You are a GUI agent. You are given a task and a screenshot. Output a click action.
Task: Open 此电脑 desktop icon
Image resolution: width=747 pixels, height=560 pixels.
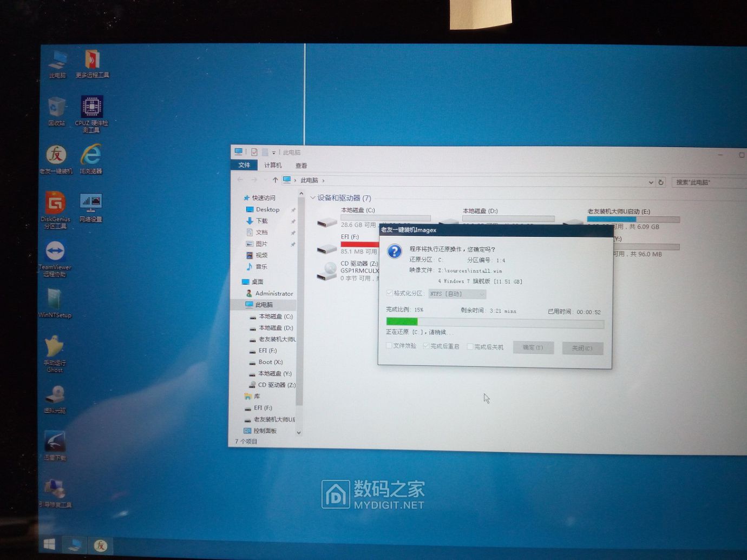coord(57,64)
